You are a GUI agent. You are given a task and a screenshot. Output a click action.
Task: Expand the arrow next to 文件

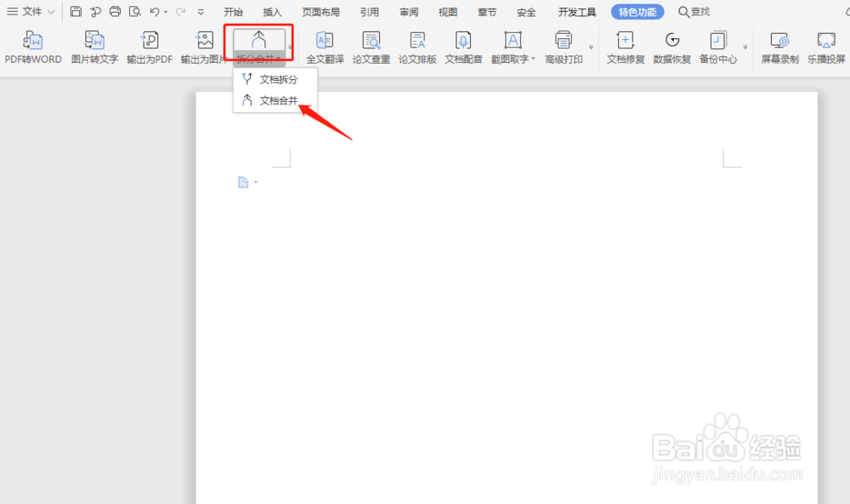coord(52,12)
